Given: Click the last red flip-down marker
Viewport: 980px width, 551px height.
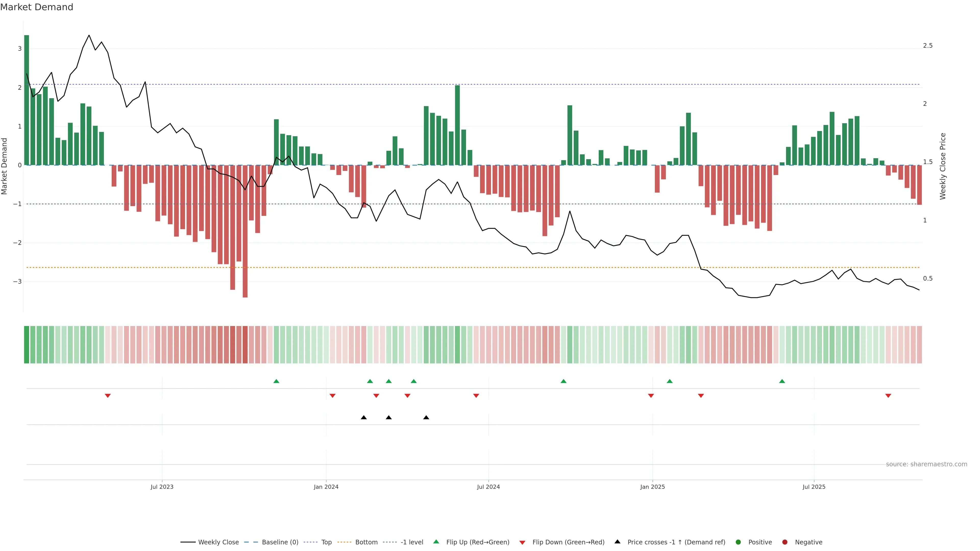Looking at the screenshot, I should (888, 396).
